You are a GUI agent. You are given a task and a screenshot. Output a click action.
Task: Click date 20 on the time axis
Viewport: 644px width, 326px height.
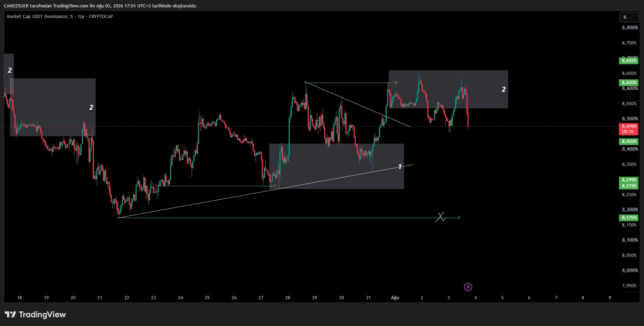(x=73, y=298)
